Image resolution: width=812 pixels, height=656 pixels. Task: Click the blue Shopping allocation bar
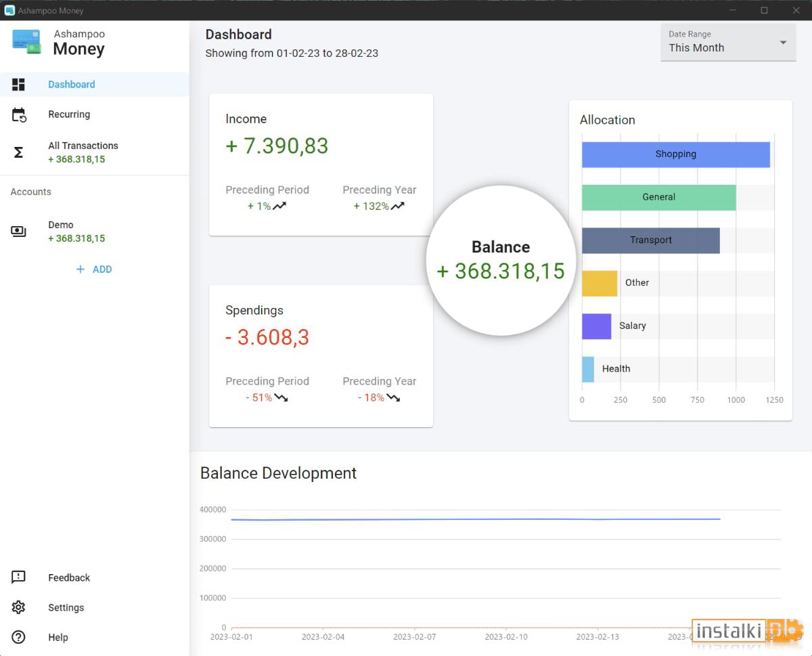676,154
